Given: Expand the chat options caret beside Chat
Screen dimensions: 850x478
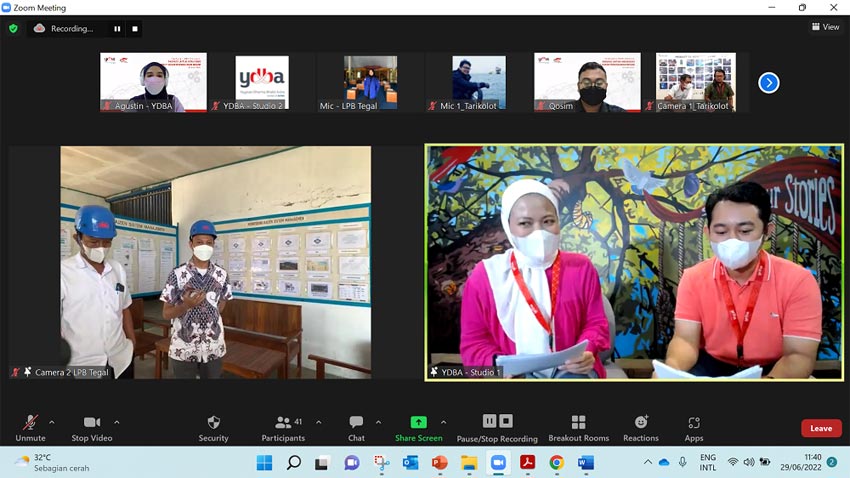Looking at the screenshot, I should click(x=378, y=422).
